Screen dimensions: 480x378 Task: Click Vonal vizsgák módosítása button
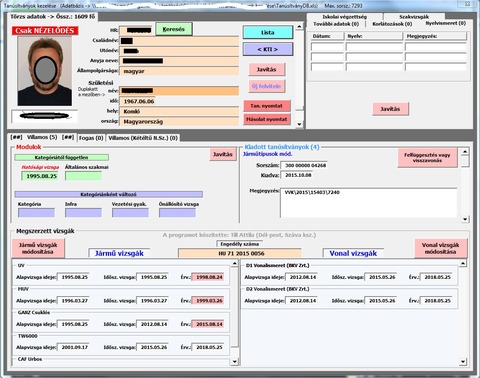[441, 248]
